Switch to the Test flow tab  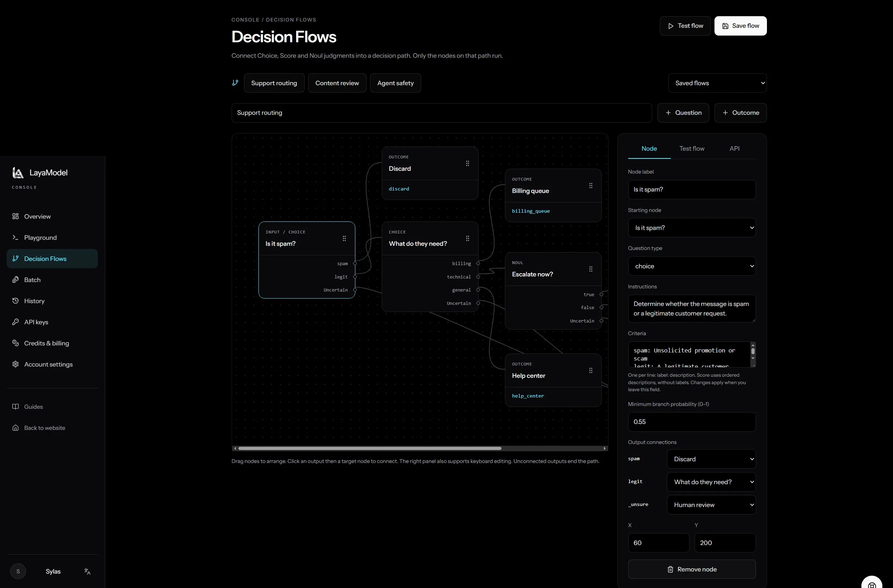692,149
